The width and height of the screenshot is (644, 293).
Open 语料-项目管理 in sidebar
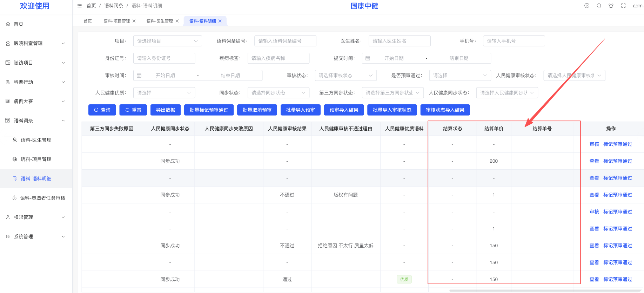36,159
